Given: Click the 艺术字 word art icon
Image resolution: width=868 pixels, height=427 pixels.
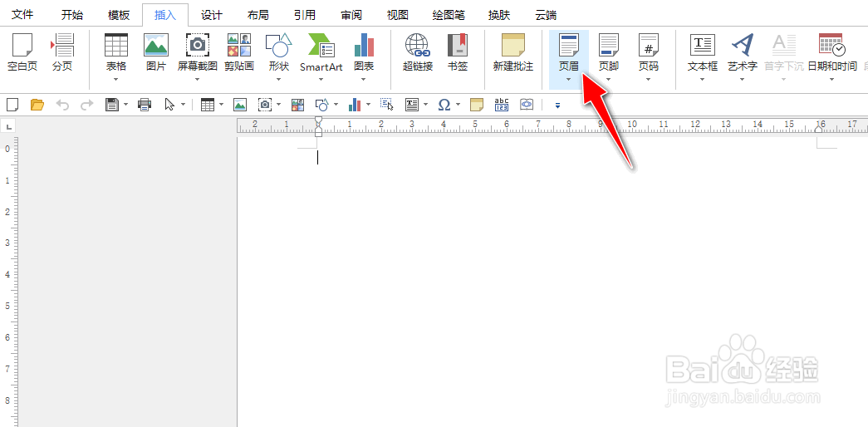Looking at the screenshot, I should 743,45.
